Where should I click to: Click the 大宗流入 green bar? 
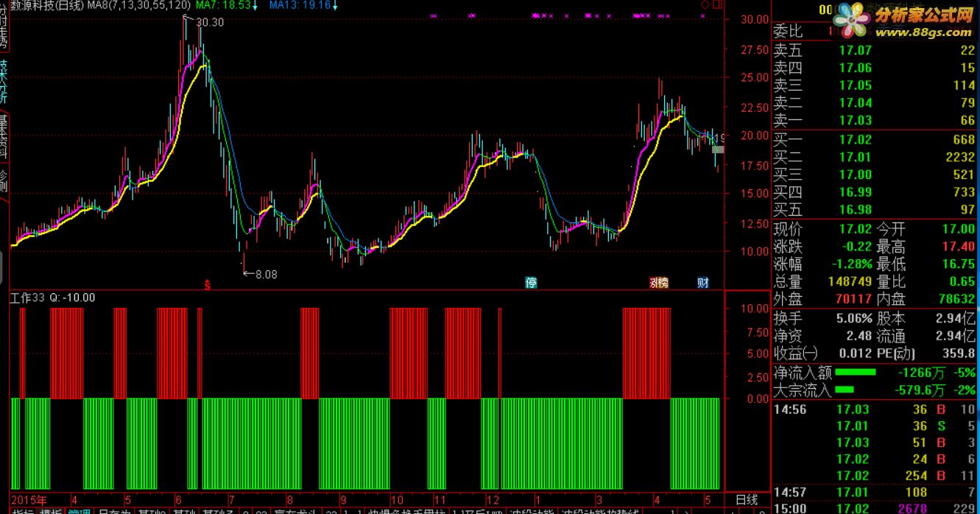click(x=845, y=390)
